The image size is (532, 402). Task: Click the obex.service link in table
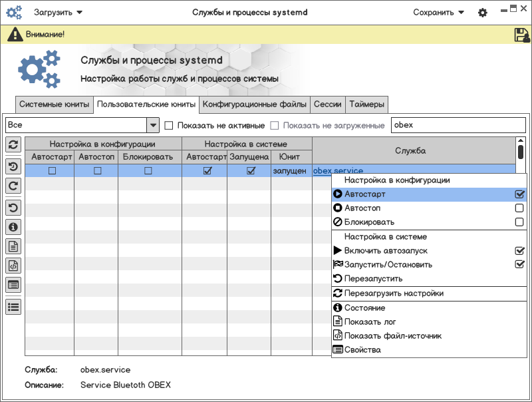click(338, 171)
